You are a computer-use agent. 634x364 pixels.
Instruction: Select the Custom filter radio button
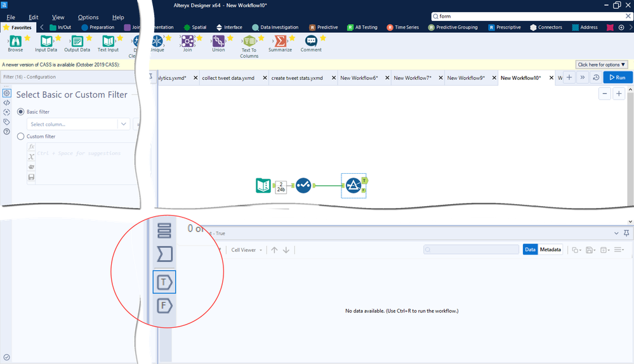(20, 136)
